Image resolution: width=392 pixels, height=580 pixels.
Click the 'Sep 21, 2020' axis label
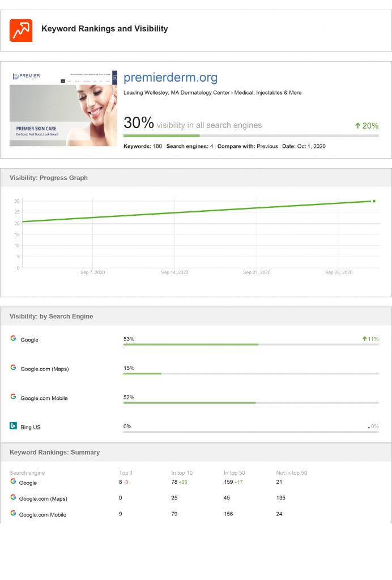pyautogui.click(x=257, y=272)
